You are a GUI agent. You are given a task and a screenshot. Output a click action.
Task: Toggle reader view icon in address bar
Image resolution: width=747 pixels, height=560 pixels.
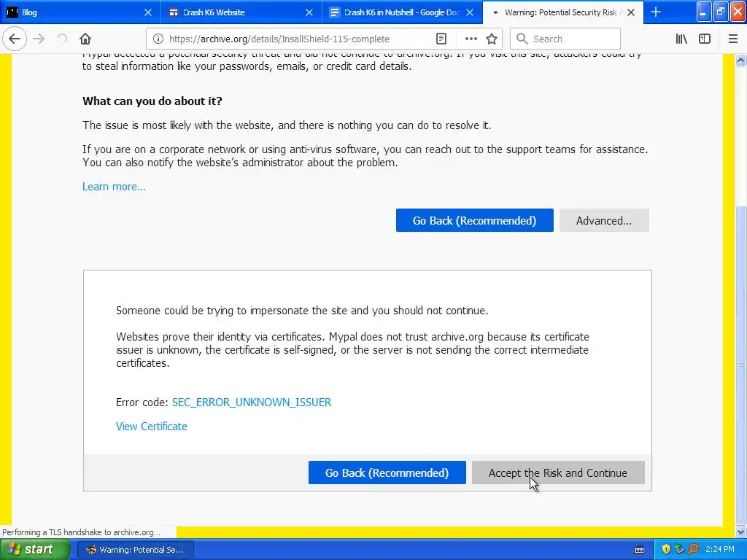pos(441,39)
